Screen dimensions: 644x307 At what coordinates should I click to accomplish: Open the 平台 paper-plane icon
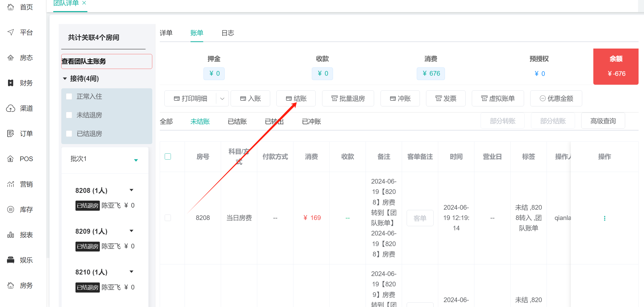[x=11, y=32]
